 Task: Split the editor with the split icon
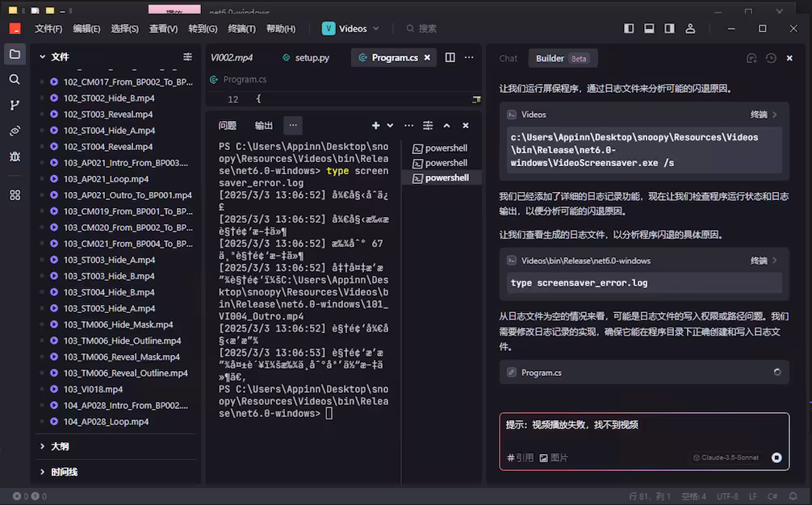(450, 57)
